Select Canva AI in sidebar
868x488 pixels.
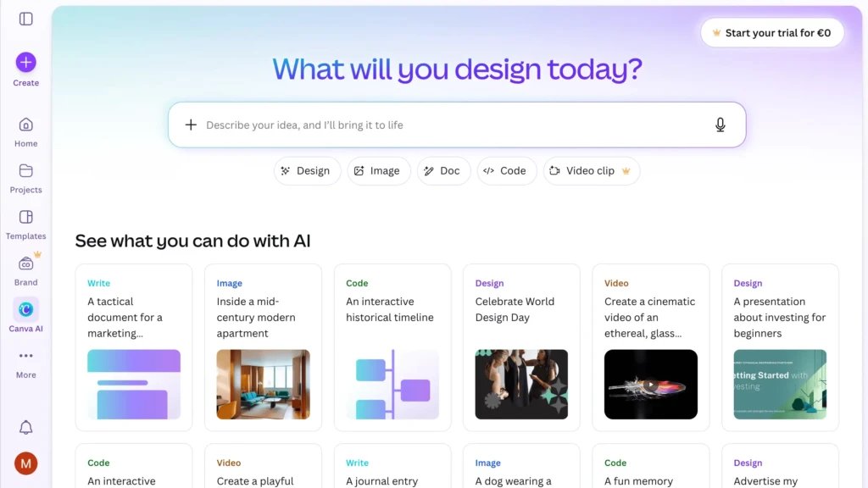click(26, 317)
